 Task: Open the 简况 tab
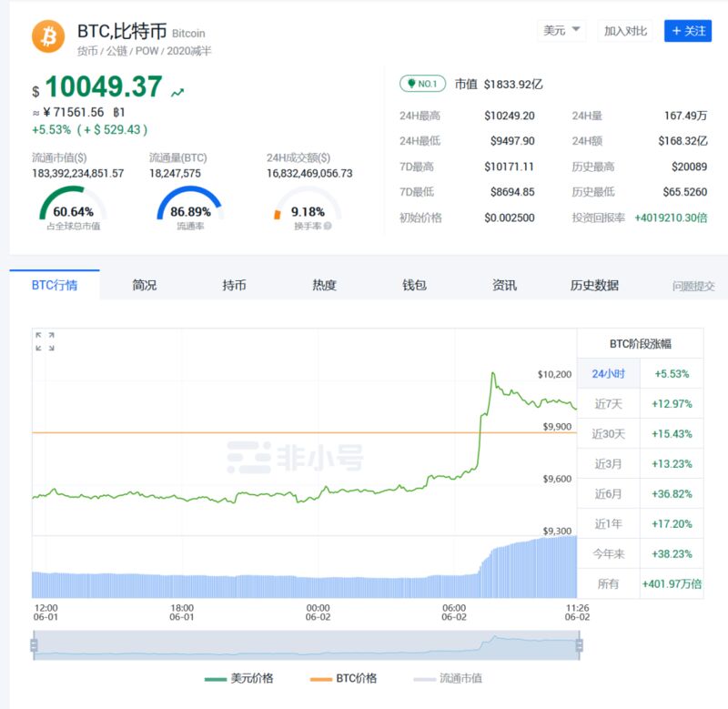145,285
